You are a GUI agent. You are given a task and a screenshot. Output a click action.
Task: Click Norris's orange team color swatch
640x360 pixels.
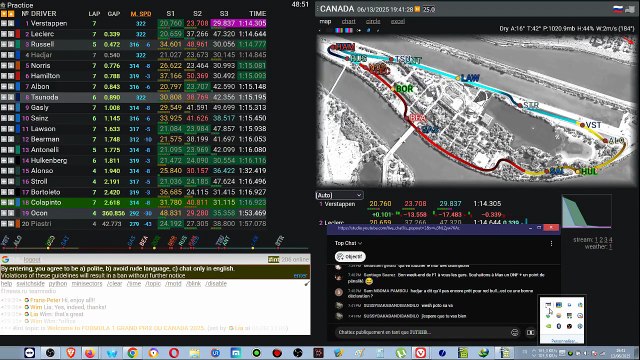[x=18, y=65]
